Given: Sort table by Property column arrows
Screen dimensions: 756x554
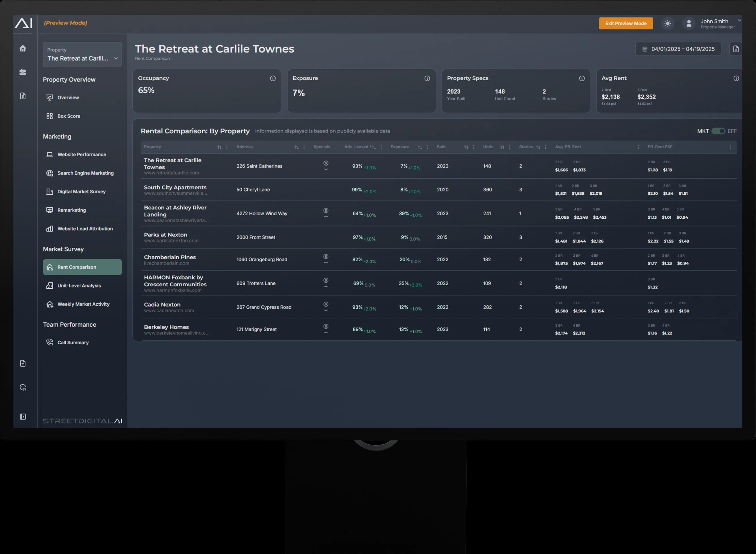Looking at the screenshot, I should coord(219,147).
